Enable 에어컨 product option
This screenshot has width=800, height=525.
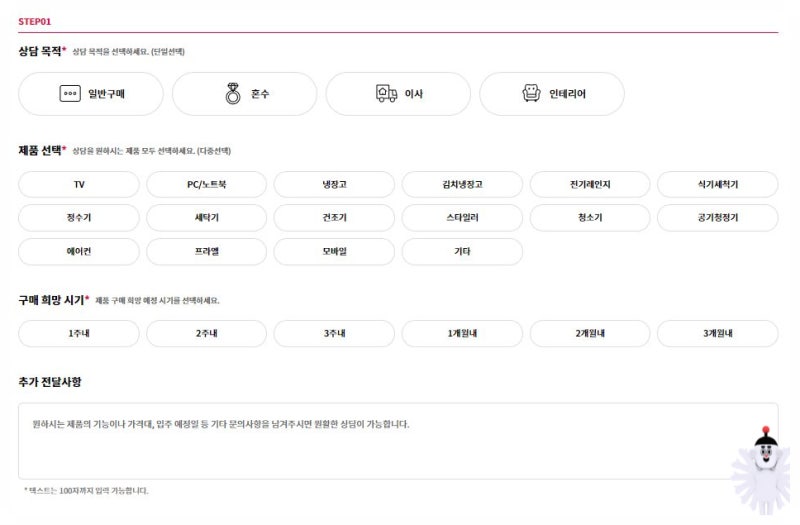point(79,252)
